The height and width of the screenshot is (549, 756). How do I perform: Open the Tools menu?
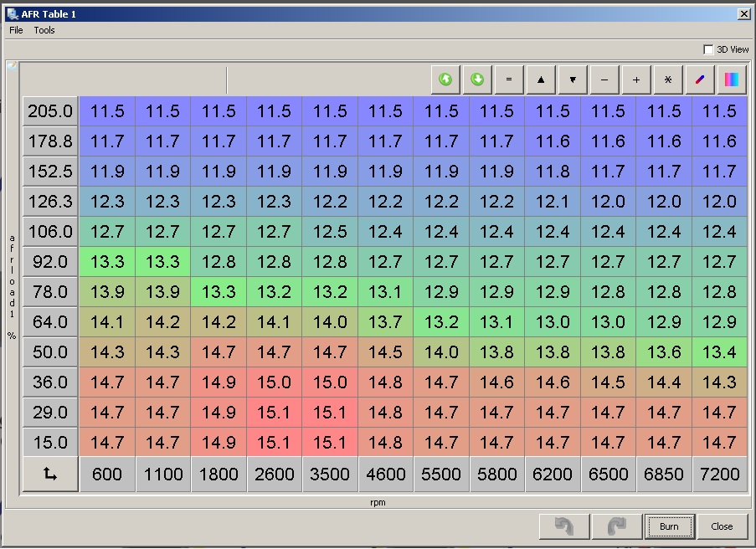coord(44,30)
